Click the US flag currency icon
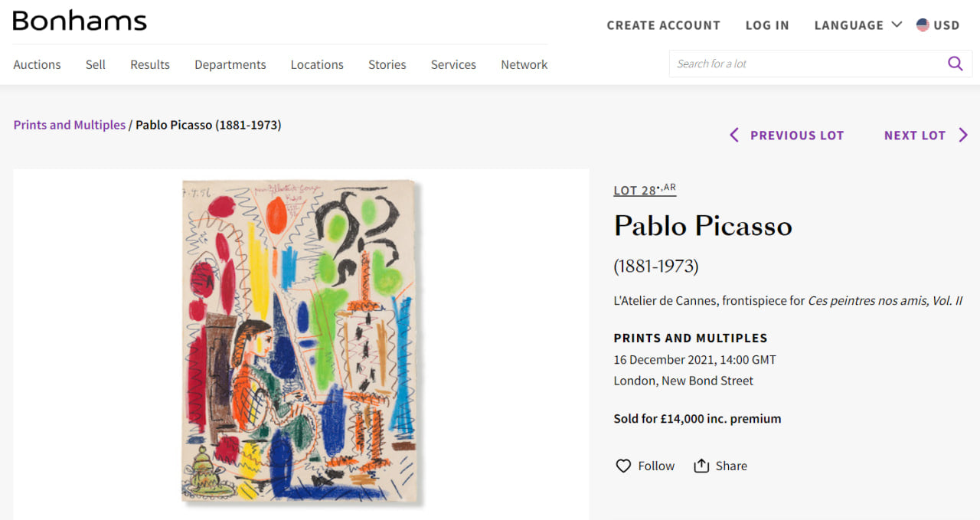Image resolution: width=980 pixels, height=520 pixels. 923,25
